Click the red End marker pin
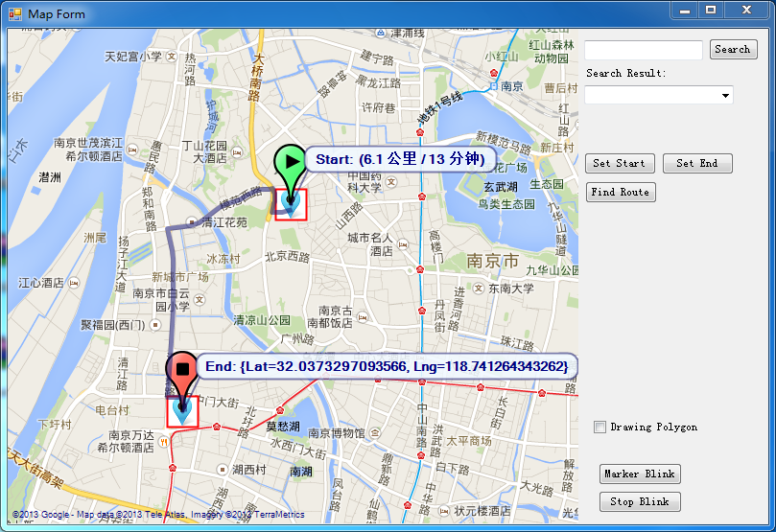This screenshot has width=776, height=532. pyautogui.click(x=182, y=377)
